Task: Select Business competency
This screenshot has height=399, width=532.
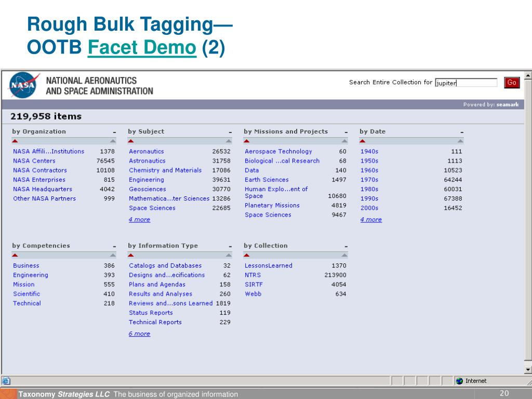Action: pos(26,265)
